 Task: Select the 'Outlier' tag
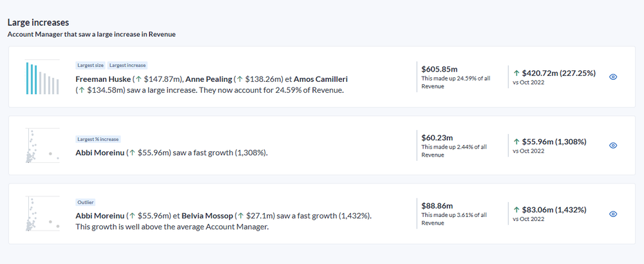point(86,202)
